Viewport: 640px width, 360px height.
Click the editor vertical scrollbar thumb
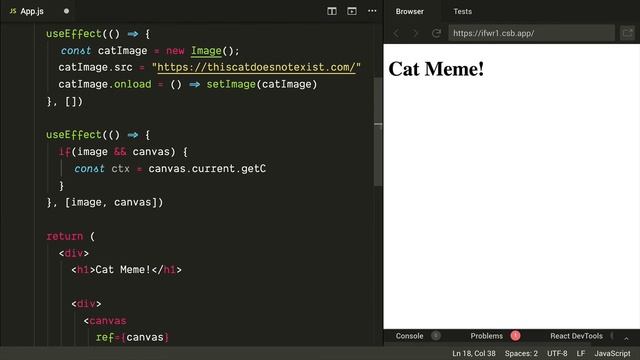tap(378, 131)
